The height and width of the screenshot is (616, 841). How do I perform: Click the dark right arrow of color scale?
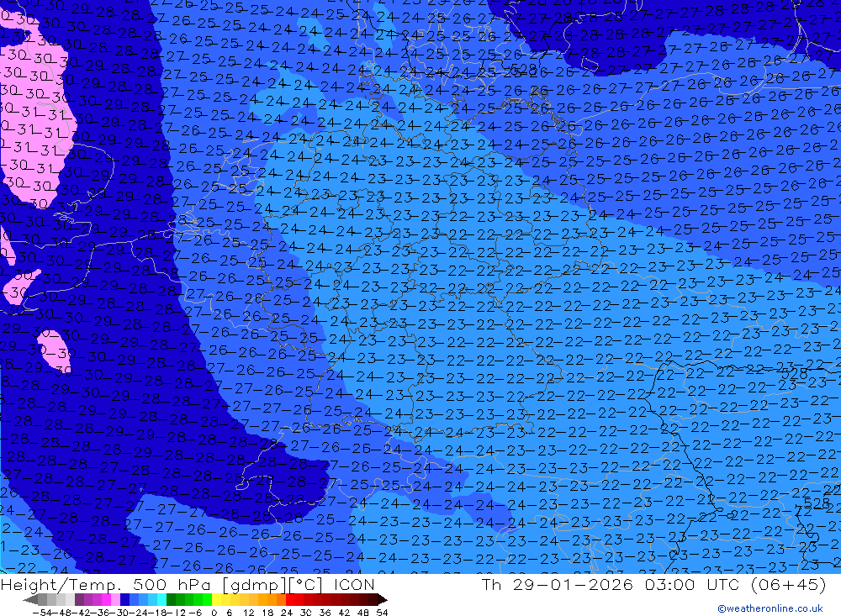click(x=383, y=599)
